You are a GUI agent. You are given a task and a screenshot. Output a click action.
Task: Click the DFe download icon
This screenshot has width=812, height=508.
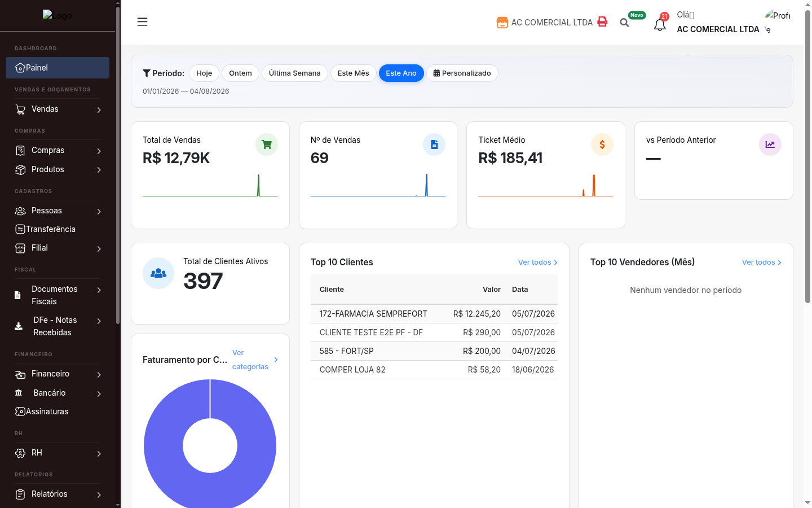click(19, 326)
